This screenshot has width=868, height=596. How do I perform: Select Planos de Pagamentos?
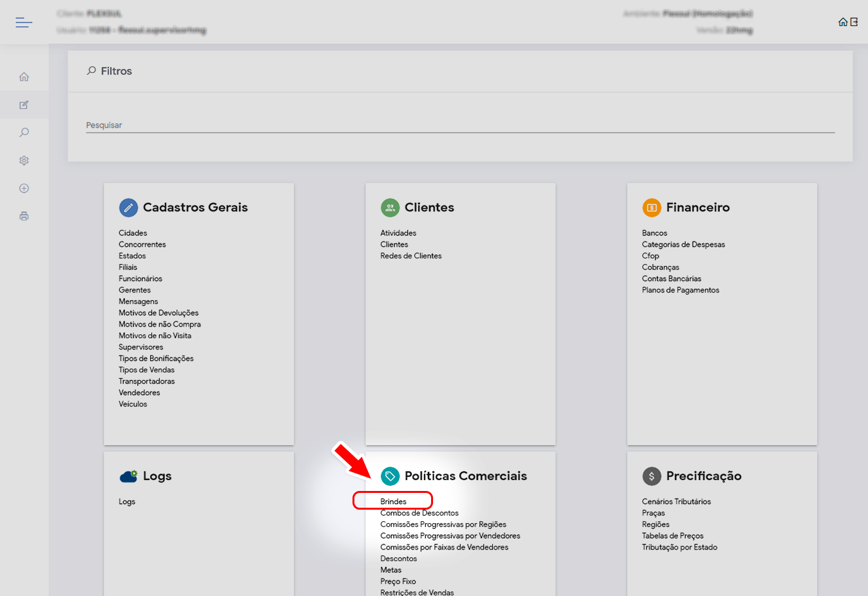pos(680,290)
